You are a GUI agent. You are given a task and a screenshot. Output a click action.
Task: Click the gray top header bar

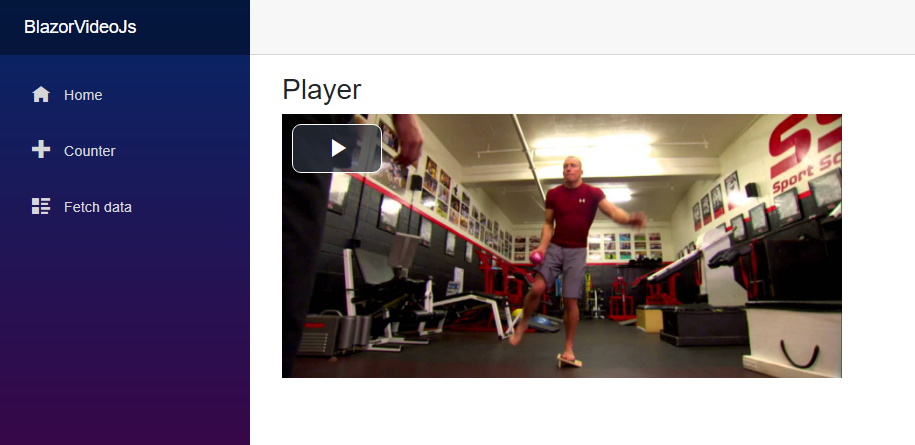(582, 27)
